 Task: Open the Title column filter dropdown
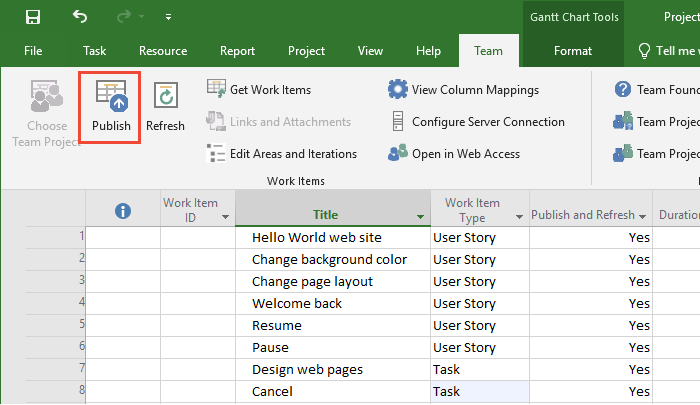[x=420, y=217]
